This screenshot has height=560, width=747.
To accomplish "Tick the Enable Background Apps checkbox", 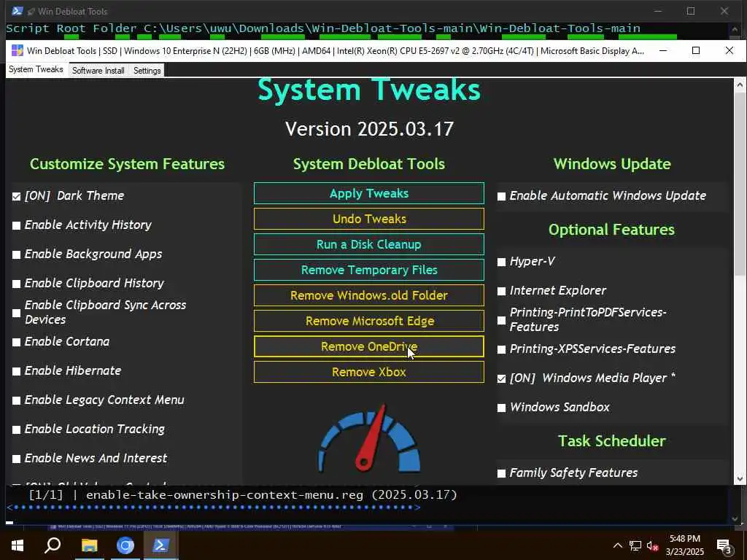I will coord(17,254).
